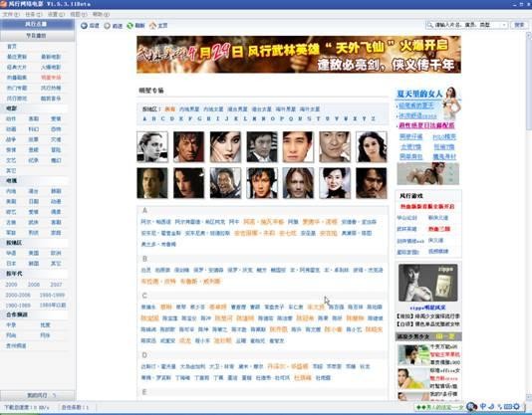
Task: Select year 2007 in the sidebar
Action: [x=56, y=285]
